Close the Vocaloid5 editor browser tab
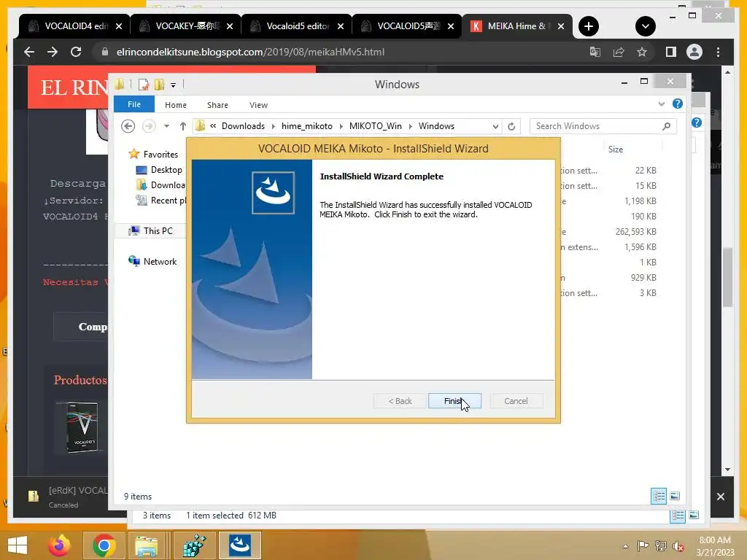Viewport: 747px width, 560px height. coord(341,27)
